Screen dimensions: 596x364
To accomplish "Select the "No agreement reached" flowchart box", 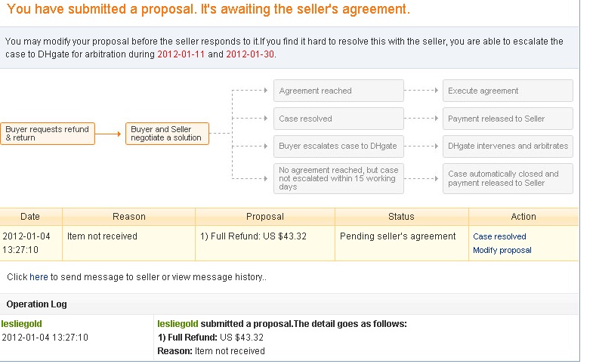I will [338, 178].
